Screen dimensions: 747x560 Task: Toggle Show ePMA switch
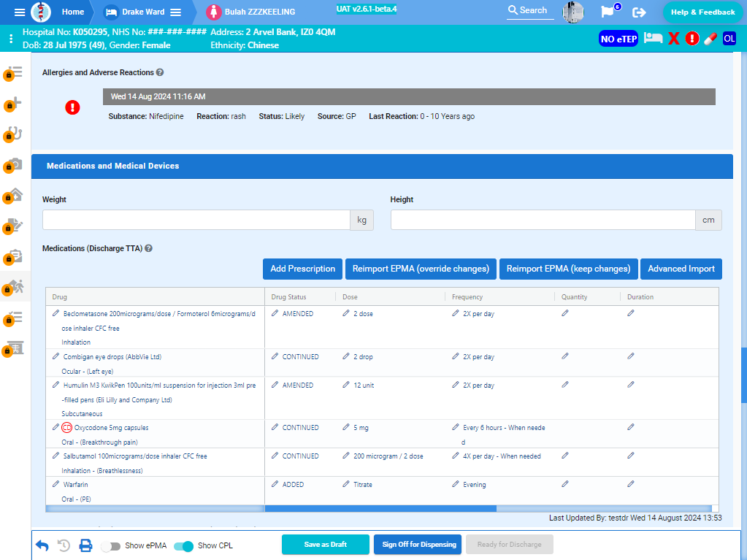[110, 546]
